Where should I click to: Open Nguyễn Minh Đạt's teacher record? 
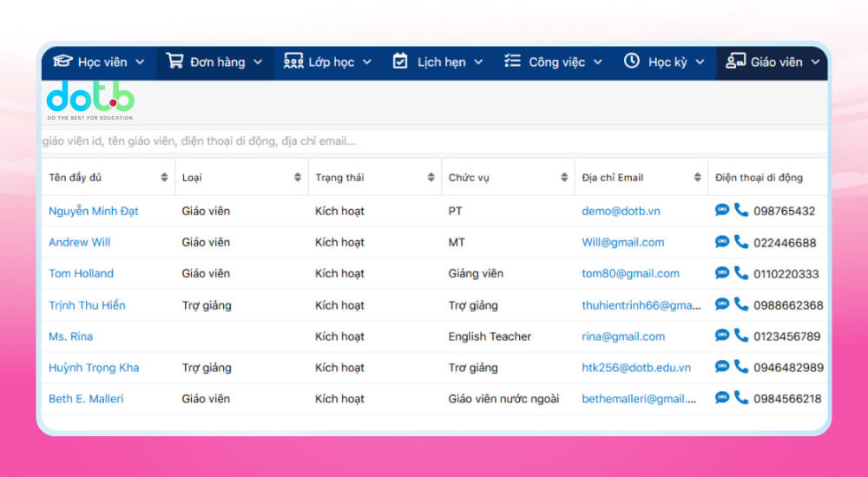coord(94,211)
